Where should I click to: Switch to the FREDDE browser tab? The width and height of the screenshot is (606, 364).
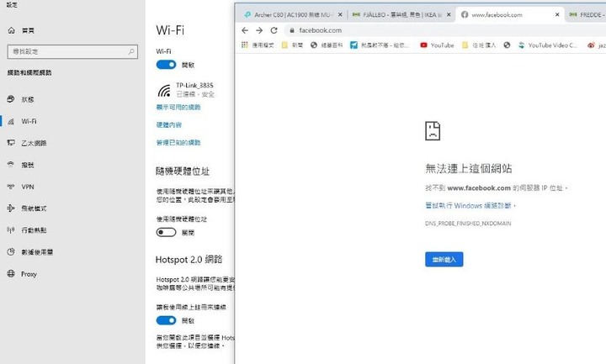[x=586, y=14]
